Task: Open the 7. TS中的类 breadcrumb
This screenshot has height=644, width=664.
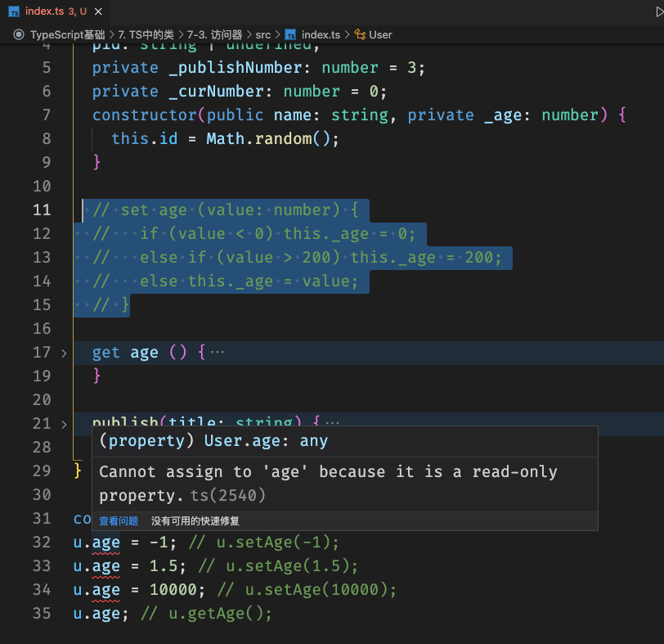Action: pyautogui.click(x=146, y=34)
